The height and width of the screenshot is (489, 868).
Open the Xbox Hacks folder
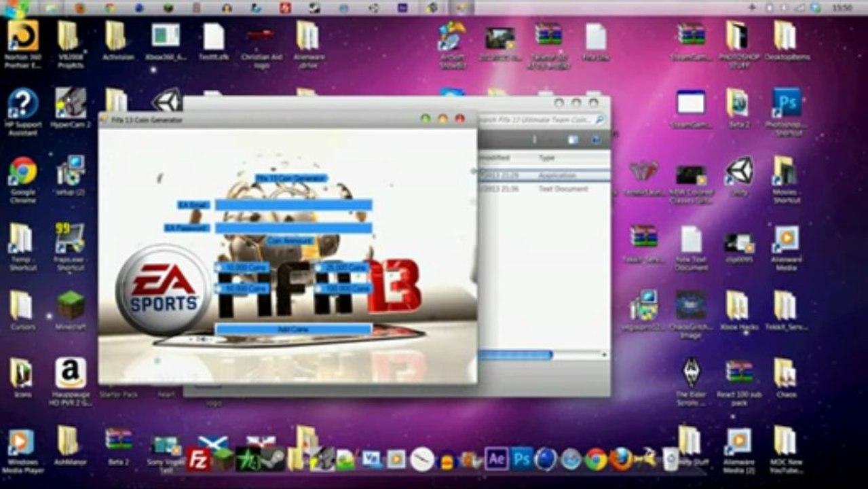tap(738, 310)
